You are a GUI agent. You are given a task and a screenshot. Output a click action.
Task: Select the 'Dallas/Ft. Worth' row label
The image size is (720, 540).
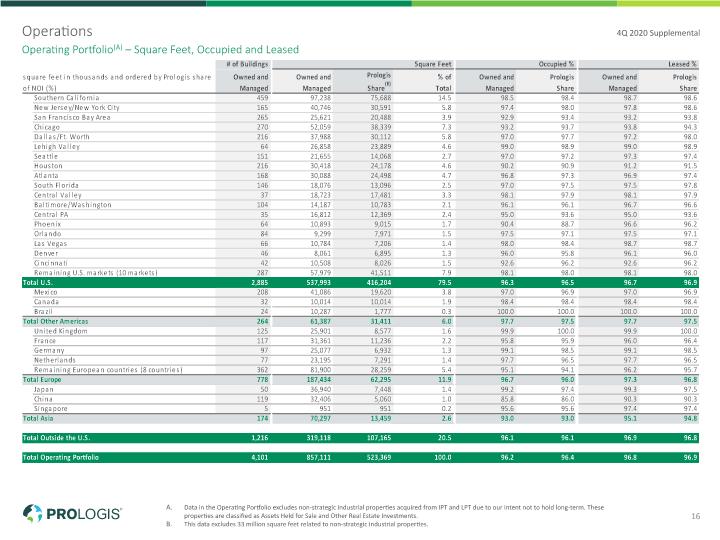click(62, 137)
